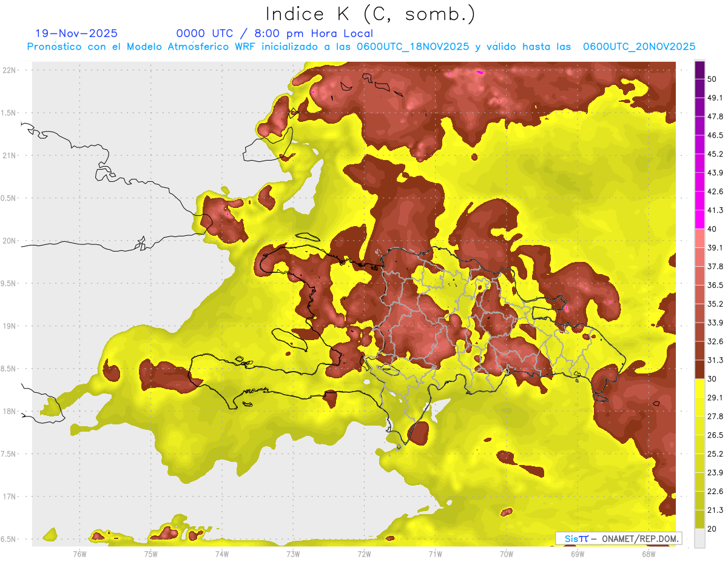The width and height of the screenshot is (728, 562).
Task: Click the '35.2' colorbar value
Action: click(716, 304)
